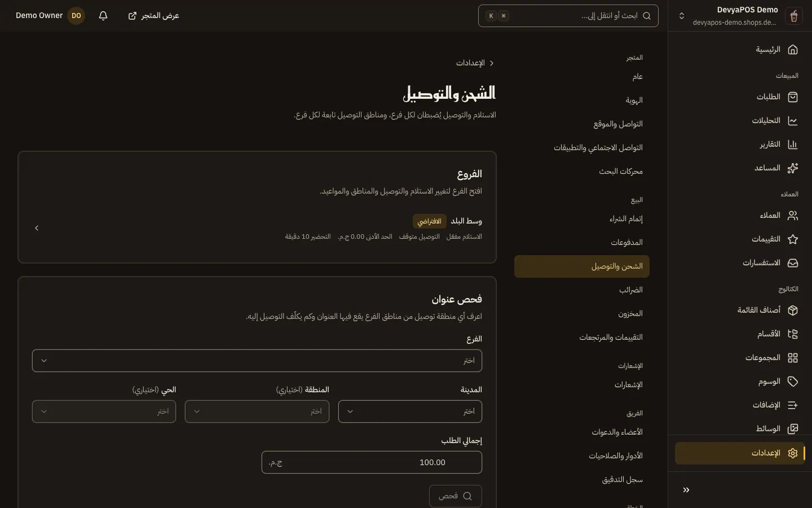This screenshot has height=508, width=812.
Task: Open عرض المتجر store view link
Action: tap(153, 16)
